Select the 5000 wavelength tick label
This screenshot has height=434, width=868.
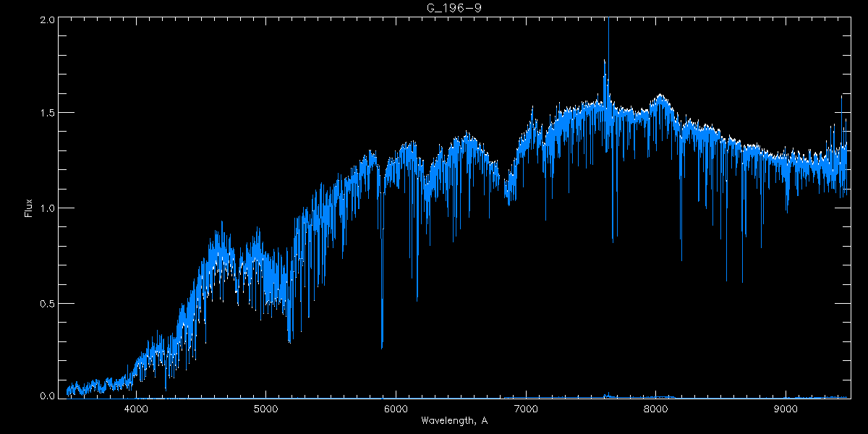click(x=265, y=408)
